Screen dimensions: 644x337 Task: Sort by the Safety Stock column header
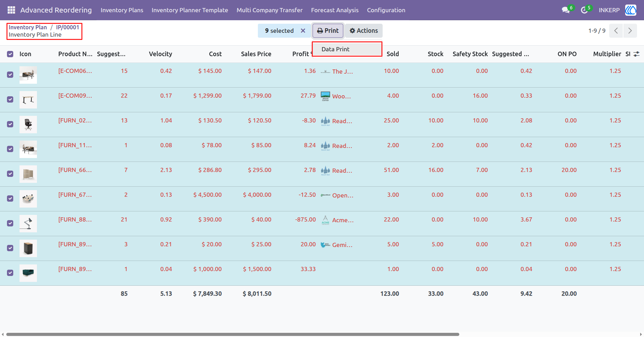click(x=470, y=54)
